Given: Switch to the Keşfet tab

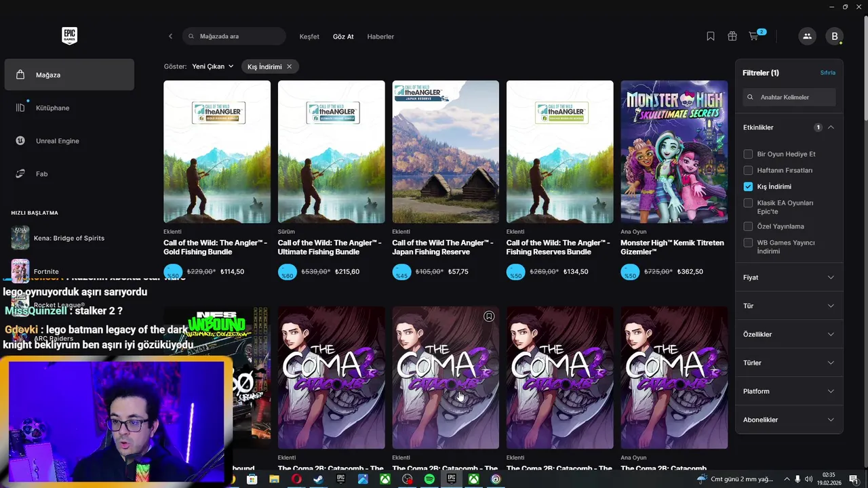Looking at the screenshot, I should pos(309,37).
